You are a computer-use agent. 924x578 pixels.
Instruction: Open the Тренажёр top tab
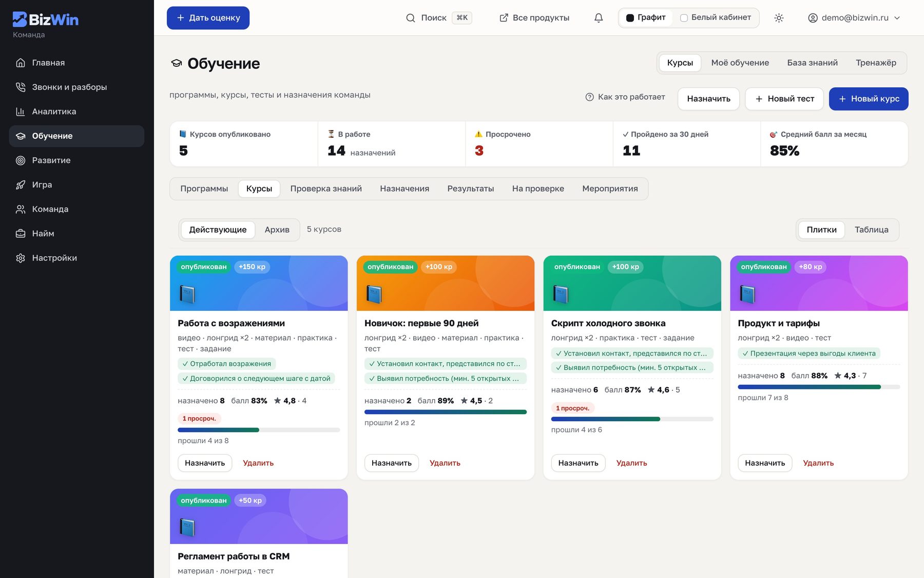(876, 63)
